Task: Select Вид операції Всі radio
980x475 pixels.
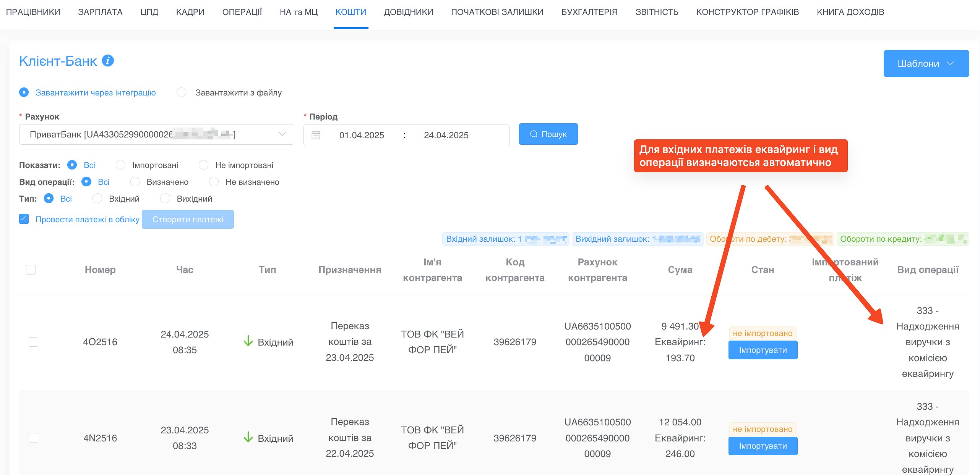Action: (86, 182)
